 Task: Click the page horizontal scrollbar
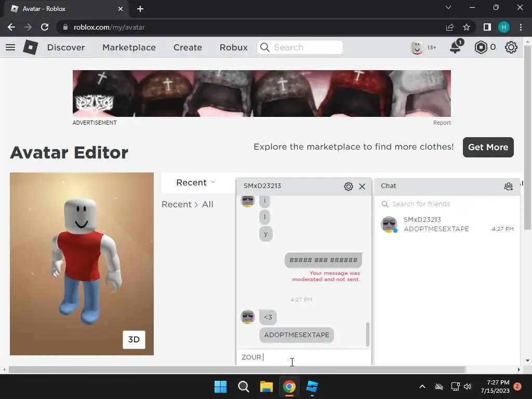click(237, 369)
